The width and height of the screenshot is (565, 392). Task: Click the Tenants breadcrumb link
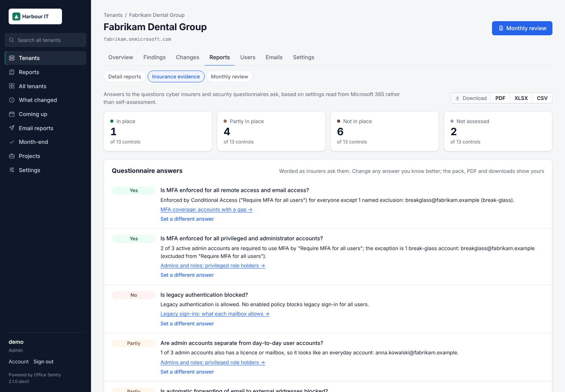(113, 15)
